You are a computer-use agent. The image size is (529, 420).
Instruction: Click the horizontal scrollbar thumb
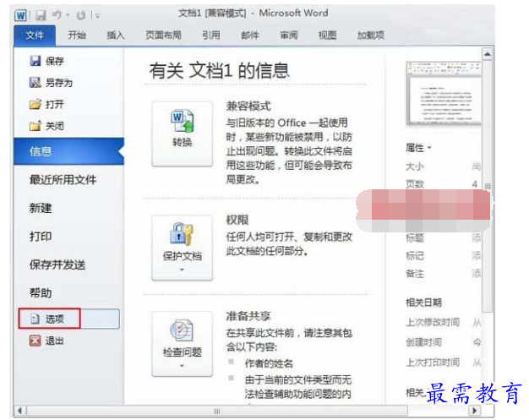pos(217,411)
